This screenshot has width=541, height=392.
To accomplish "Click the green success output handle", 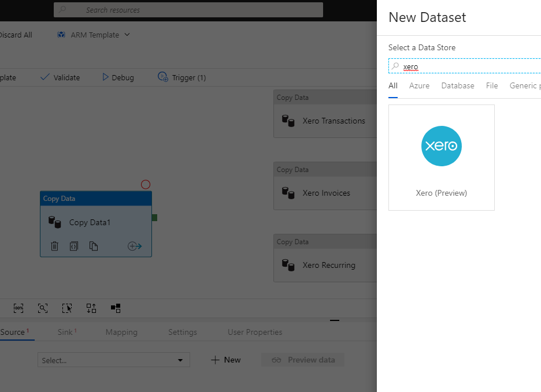I will (x=154, y=218).
